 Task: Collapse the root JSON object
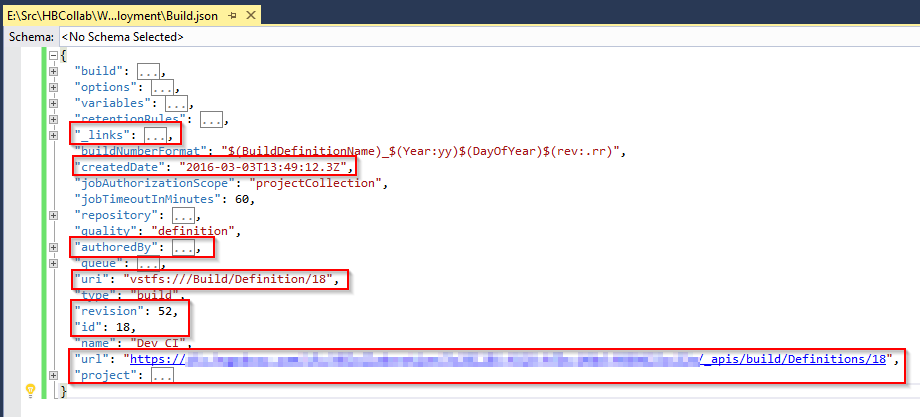pos(53,56)
